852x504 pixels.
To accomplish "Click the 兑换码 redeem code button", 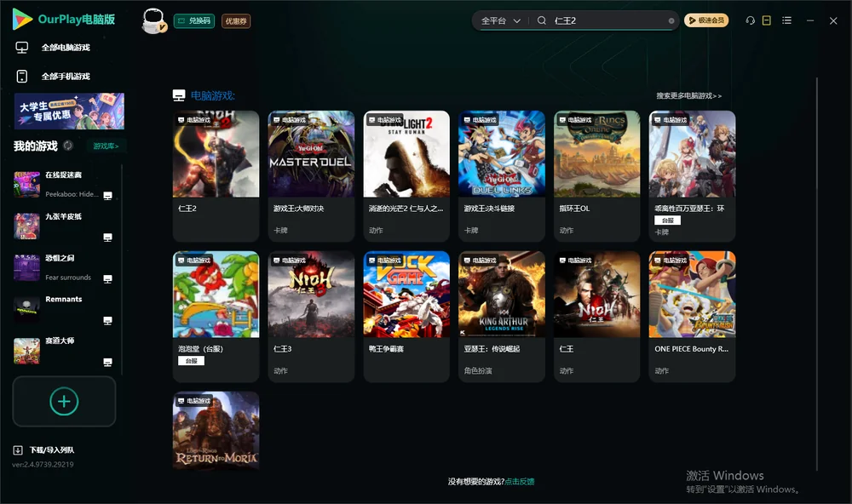I will [x=194, y=20].
